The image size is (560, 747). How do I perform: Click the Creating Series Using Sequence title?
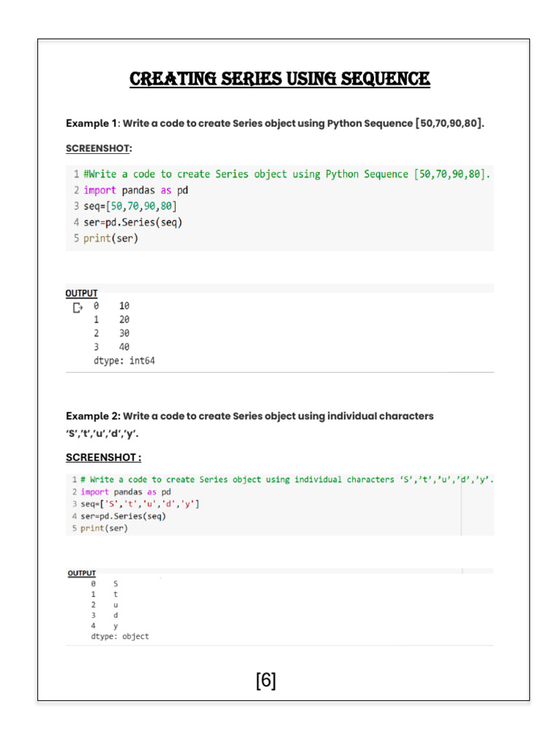pyautogui.click(x=280, y=79)
